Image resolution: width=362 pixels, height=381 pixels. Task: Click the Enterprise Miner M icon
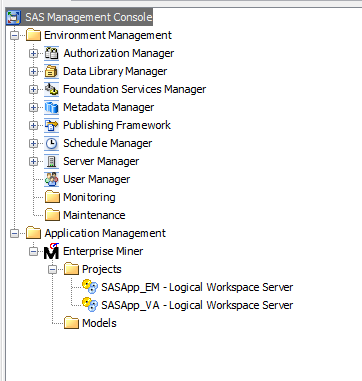tap(51, 251)
